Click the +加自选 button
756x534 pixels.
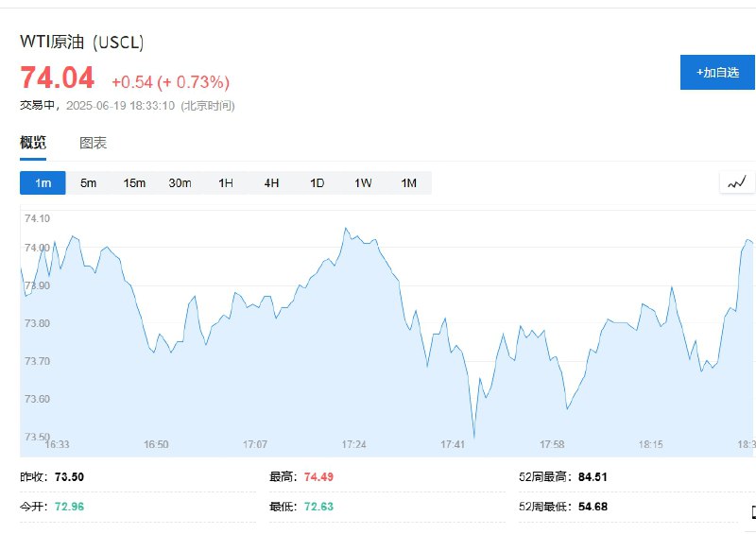(x=717, y=73)
